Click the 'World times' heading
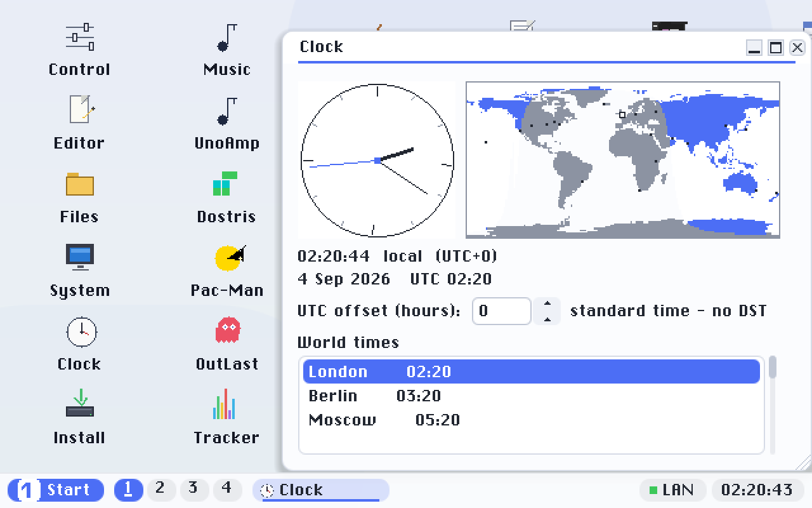Image resolution: width=812 pixels, height=508 pixels. pos(348,343)
